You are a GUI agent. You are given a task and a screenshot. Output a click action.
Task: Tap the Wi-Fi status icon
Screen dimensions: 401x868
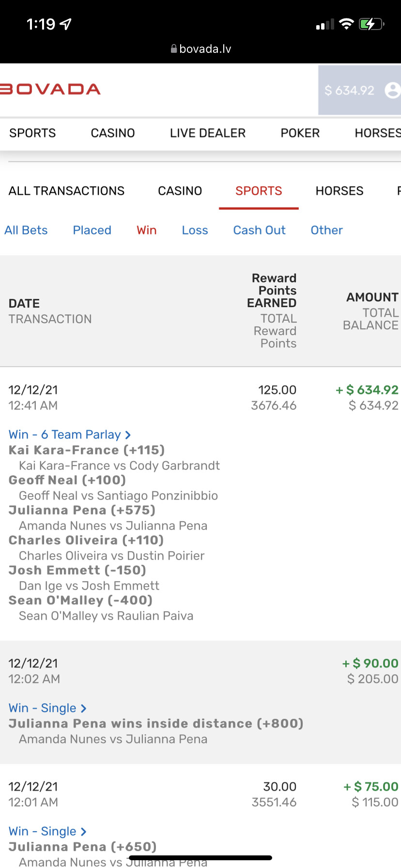[x=346, y=24]
